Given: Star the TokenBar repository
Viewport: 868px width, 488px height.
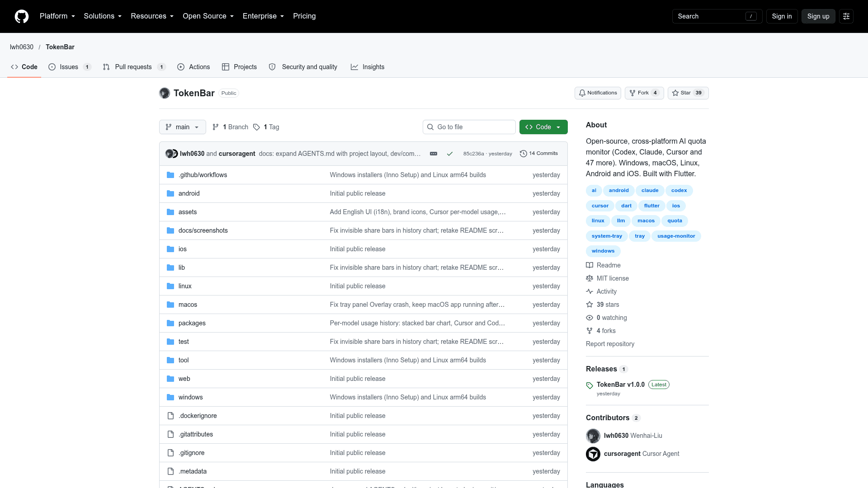Looking at the screenshot, I should (688, 93).
